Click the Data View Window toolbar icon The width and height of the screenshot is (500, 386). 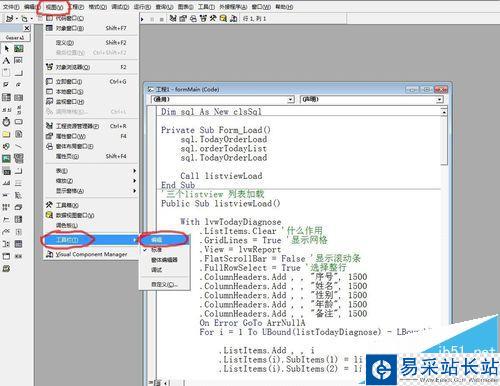pyautogui.click(x=223, y=19)
